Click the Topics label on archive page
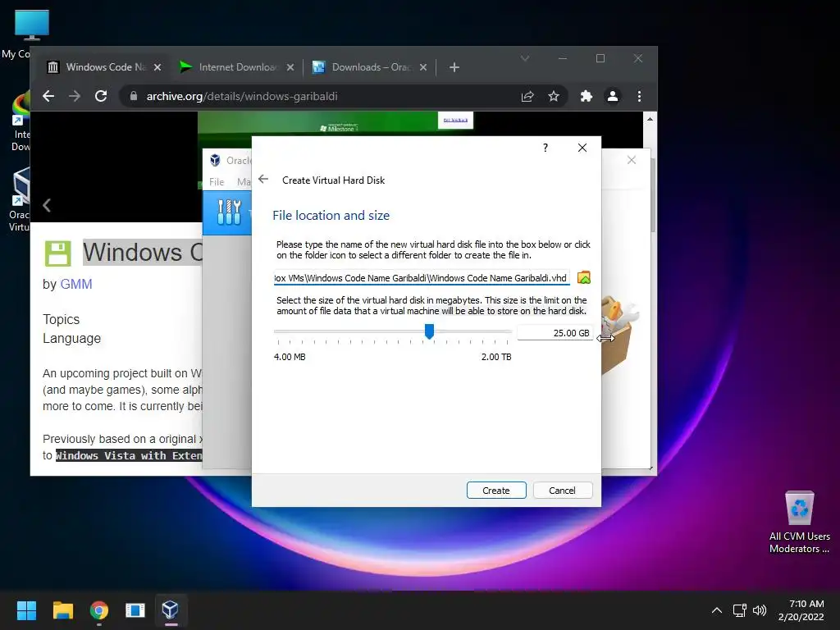 pos(61,319)
